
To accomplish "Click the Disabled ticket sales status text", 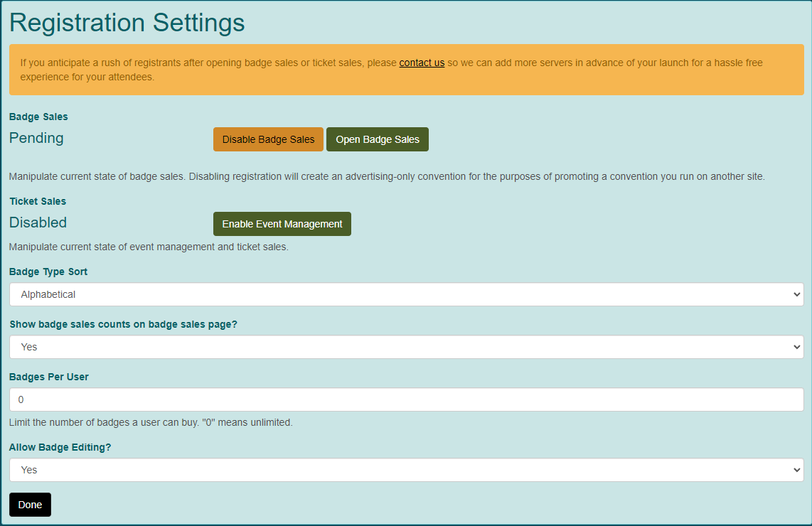I will click(38, 222).
